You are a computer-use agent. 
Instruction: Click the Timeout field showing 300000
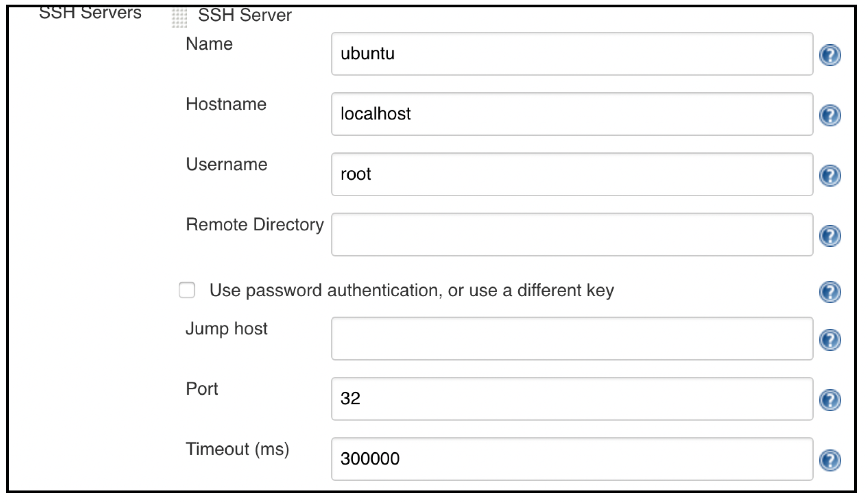tap(572, 459)
